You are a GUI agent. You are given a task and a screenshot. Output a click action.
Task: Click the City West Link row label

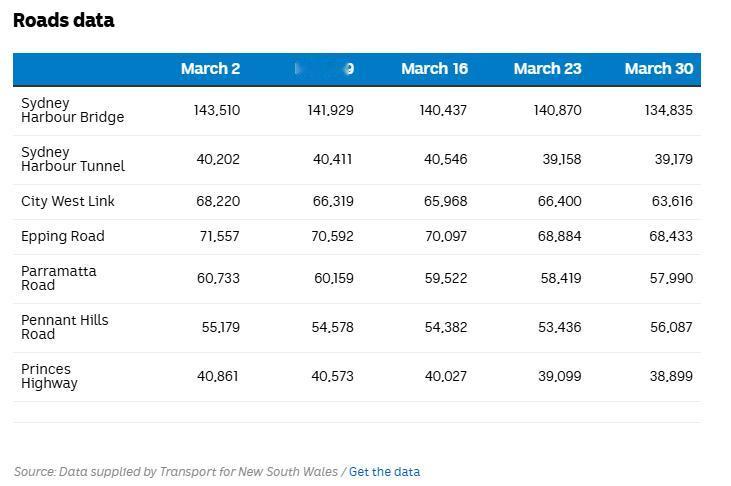point(68,201)
